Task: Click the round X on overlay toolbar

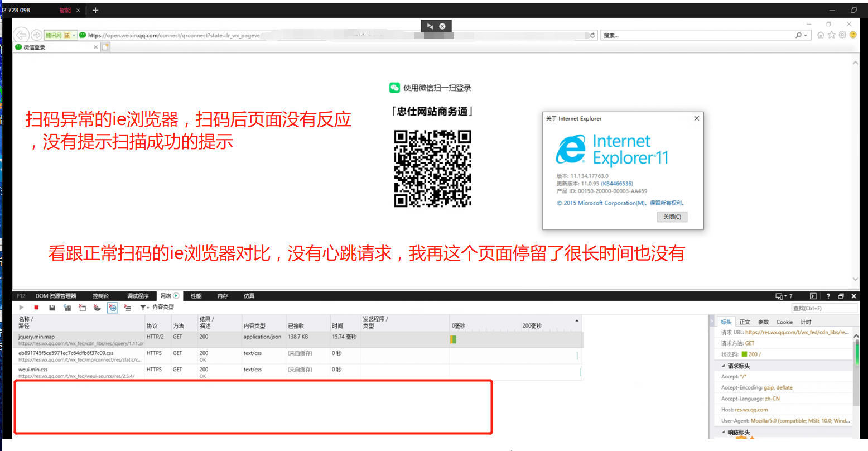Action: (442, 26)
